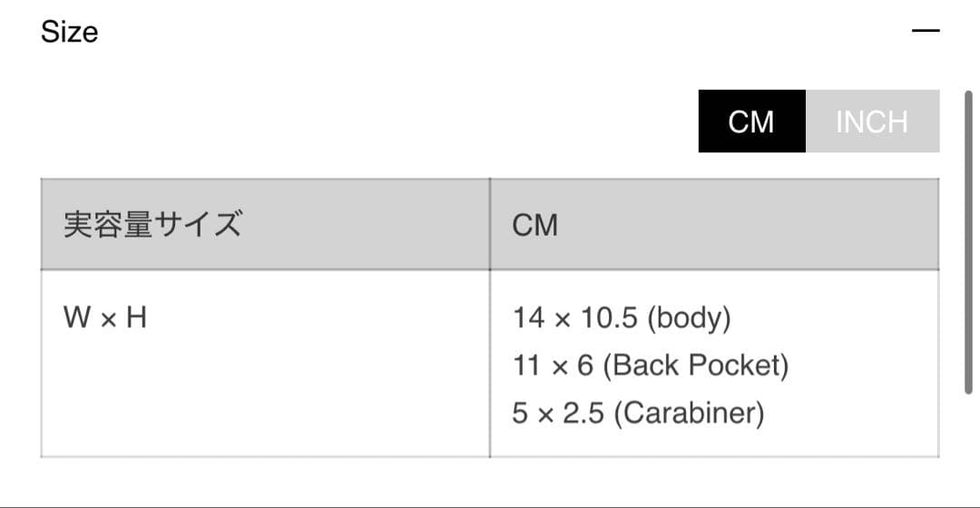Image resolution: width=980 pixels, height=508 pixels.
Task: Collapse the Size section using minus icon
Action: [926, 31]
